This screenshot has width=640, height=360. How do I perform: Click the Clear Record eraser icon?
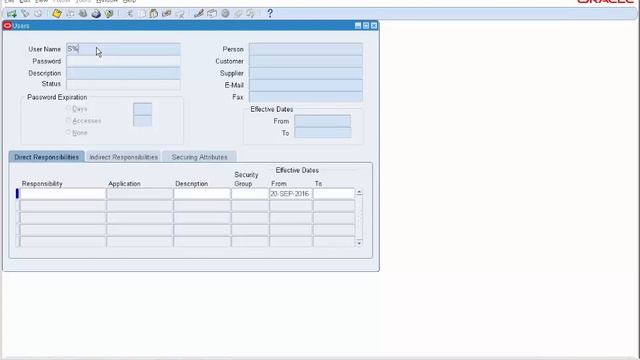(167, 13)
